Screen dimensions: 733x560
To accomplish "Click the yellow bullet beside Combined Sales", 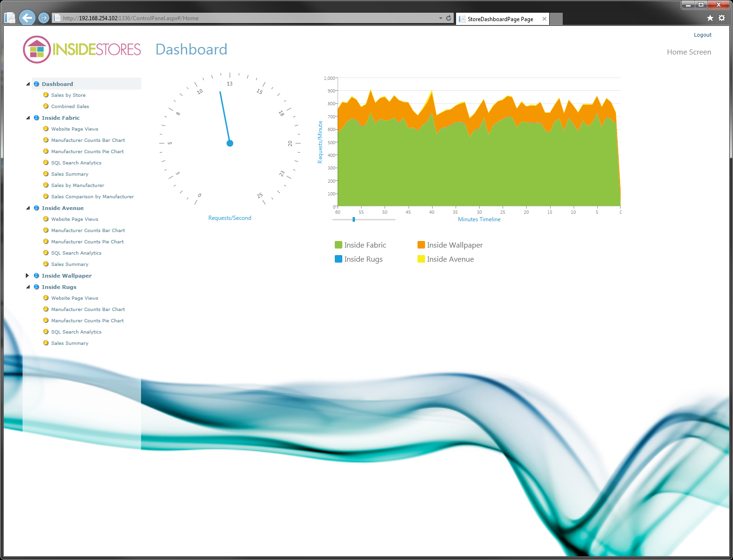I will pos(46,106).
